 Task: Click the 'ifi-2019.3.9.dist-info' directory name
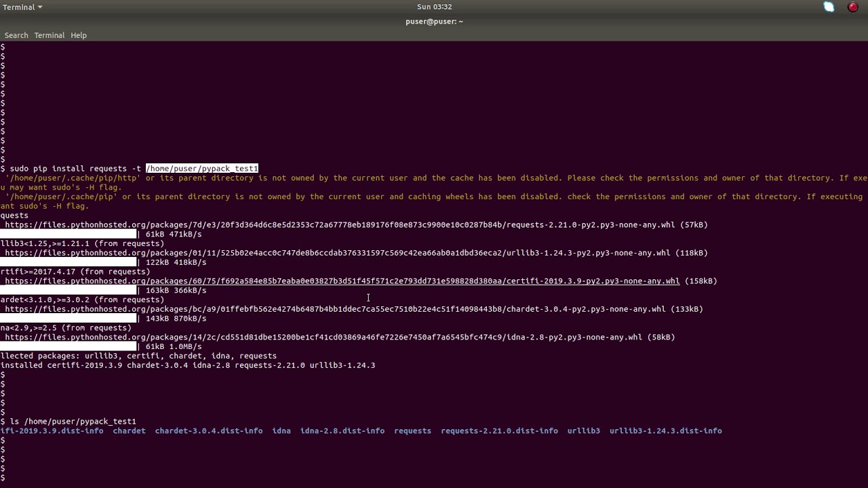[x=52, y=431]
